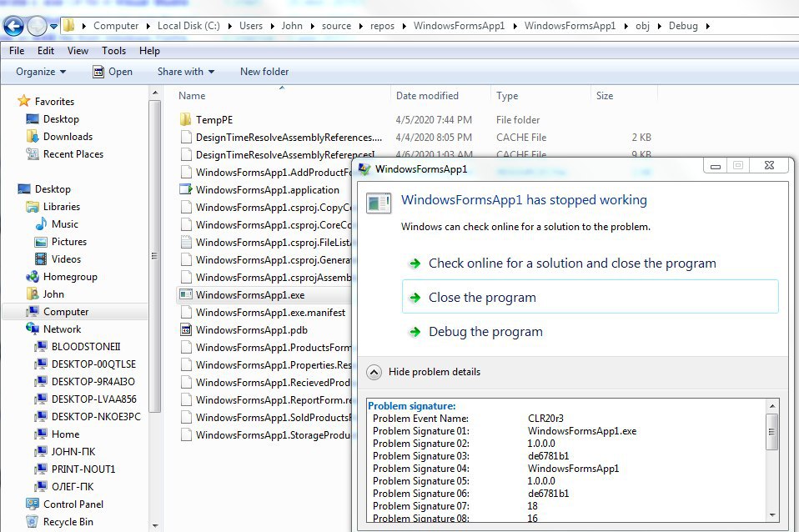Image resolution: width=799 pixels, height=532 pixels.
Task: Click problem details scroll down arrow
Action: click(772, 515)
